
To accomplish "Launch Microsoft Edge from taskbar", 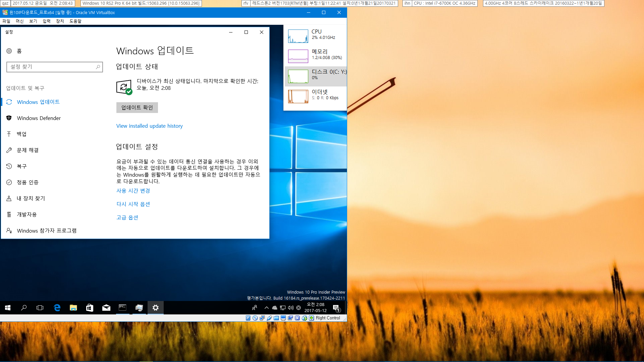I will (57, 308).
